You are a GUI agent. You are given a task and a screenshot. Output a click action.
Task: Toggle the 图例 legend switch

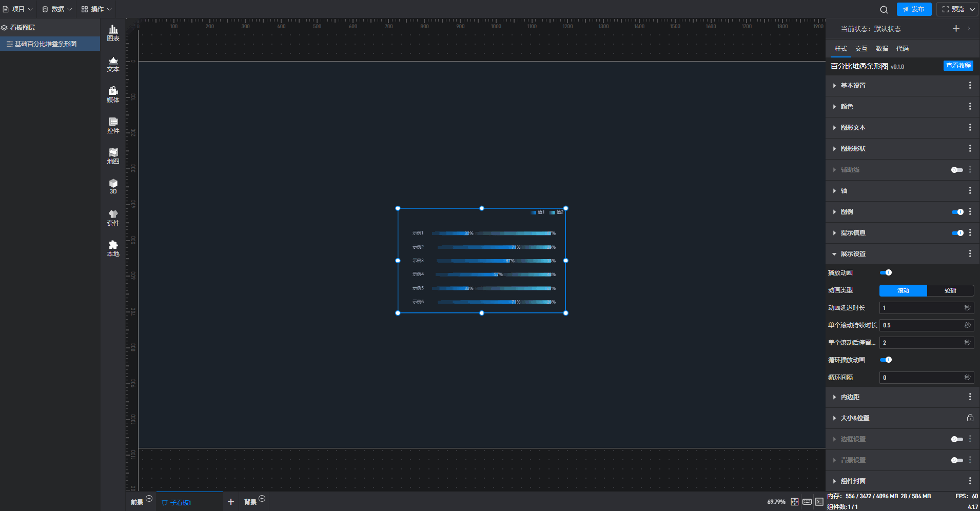pos(957,212)
